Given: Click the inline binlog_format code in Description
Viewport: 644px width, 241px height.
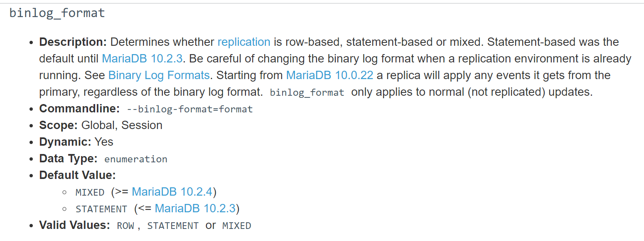Looking at the screenshot, I should point(307,92).
